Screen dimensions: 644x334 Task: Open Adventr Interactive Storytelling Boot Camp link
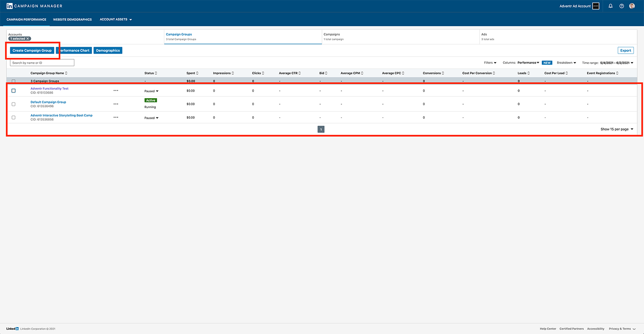click(61, 115)
